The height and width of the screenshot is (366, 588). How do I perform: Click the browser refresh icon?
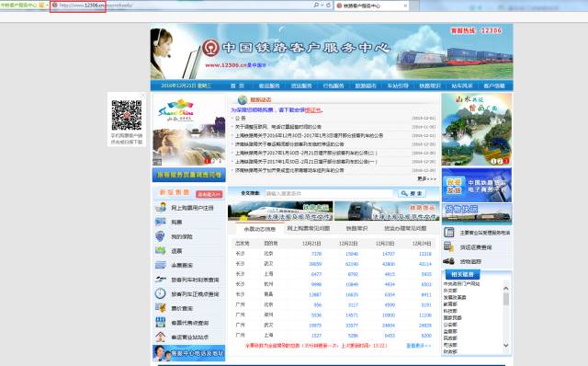pos(328,6)
